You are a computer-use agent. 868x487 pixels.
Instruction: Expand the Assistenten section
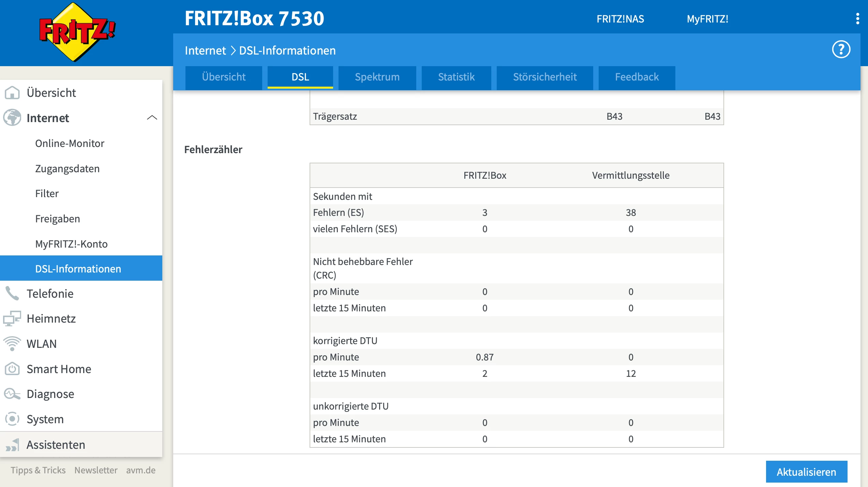tap(56, 445)
